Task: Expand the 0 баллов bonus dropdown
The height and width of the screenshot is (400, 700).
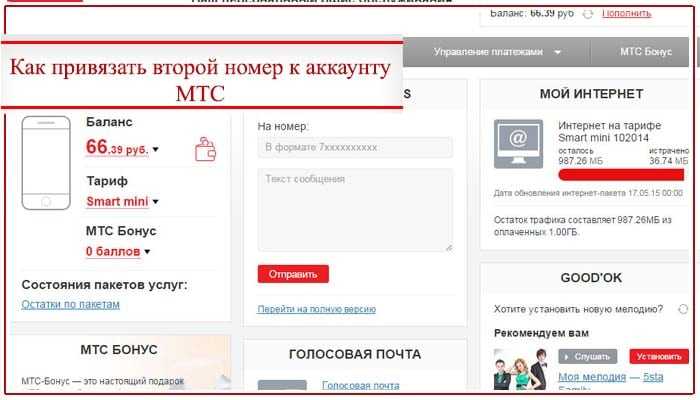Action: [147, 252]
